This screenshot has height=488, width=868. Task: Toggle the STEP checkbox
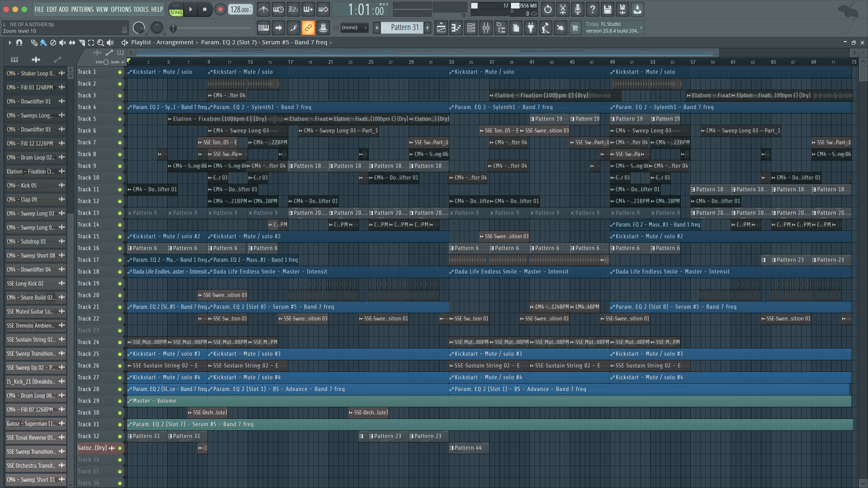coord(106,62)
